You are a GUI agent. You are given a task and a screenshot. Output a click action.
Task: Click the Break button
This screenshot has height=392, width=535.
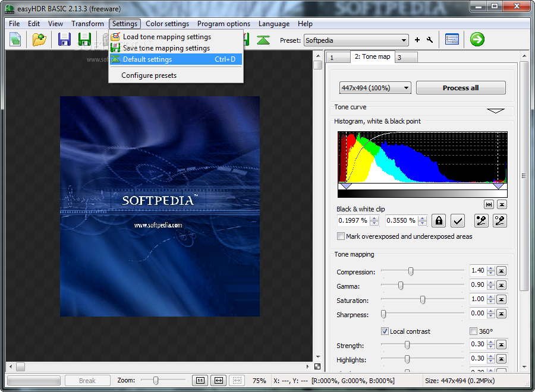87,381
